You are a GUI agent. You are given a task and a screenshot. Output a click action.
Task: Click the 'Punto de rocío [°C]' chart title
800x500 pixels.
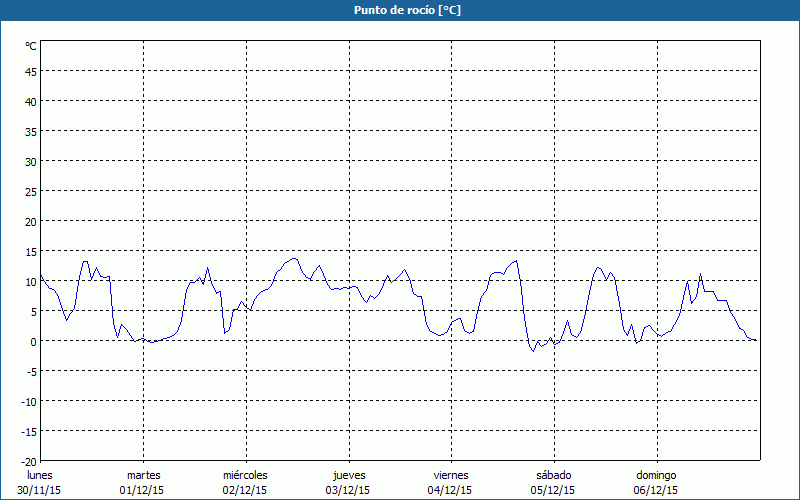[x=400, y=10]
